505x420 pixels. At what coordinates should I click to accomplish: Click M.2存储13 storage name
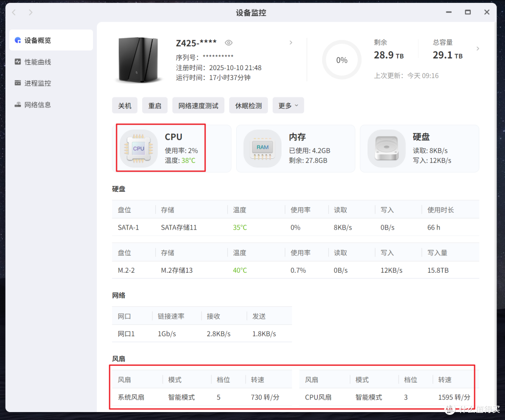[x=177, y=270]
